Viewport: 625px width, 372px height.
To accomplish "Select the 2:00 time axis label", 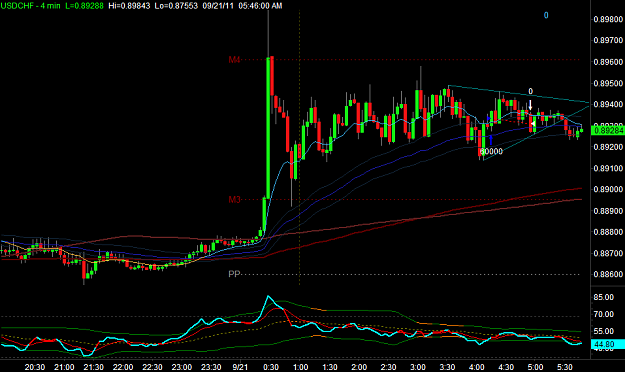I will coord(359,367).
